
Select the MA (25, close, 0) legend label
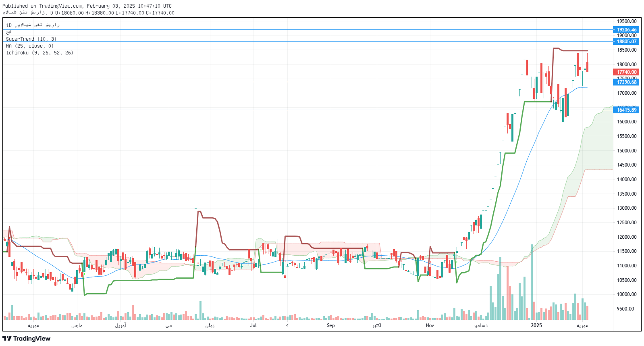30,46
